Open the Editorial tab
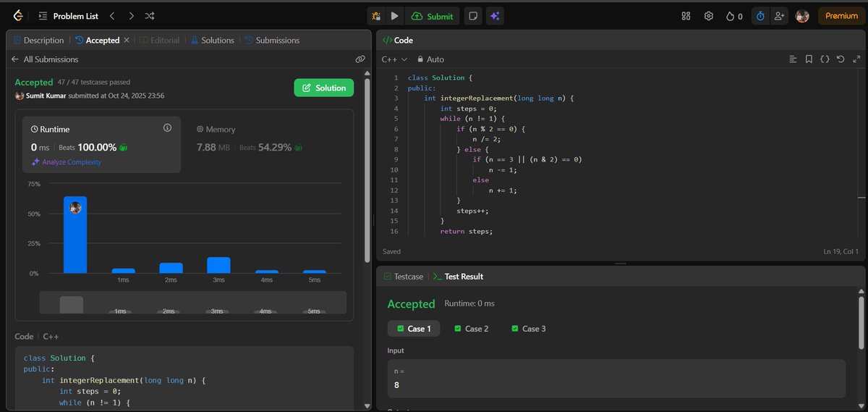 (x=159, y=41)
